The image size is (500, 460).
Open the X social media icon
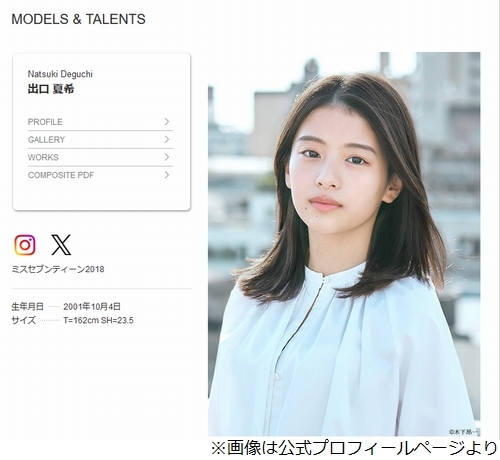pyautogui.click(x=61, y=245)
